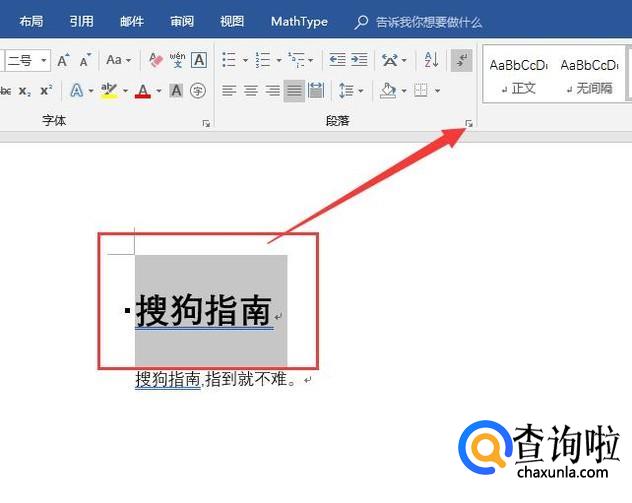Toggle show/hide paragraph marks
Viewport: 632px width, 503px height.
tap(462, 60)
